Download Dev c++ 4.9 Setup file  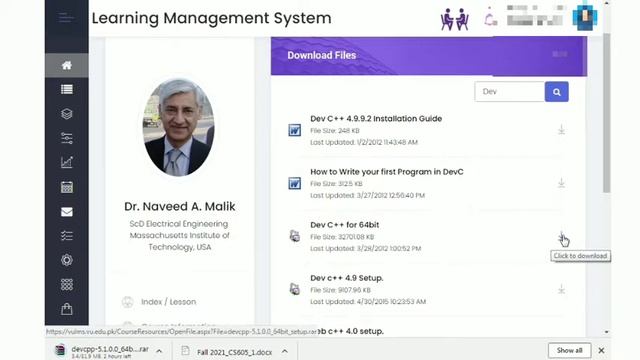(561, 289)
